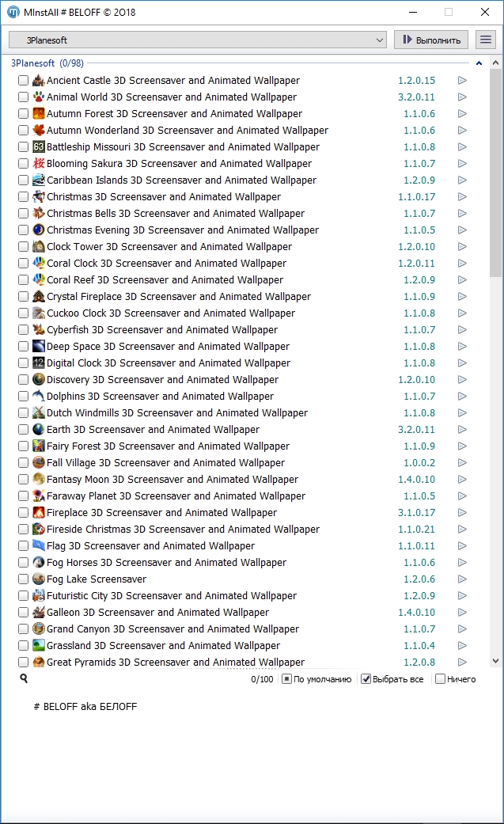Run installer arrow for Great Pyramids
The height and width of the screenshot is (824, 504).
463,663
